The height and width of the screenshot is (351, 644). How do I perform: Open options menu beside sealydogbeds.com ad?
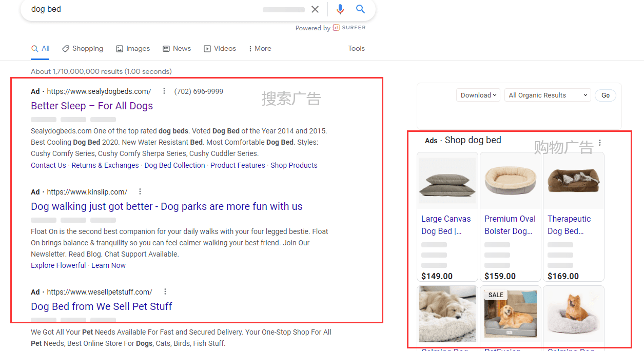[164, 91]
